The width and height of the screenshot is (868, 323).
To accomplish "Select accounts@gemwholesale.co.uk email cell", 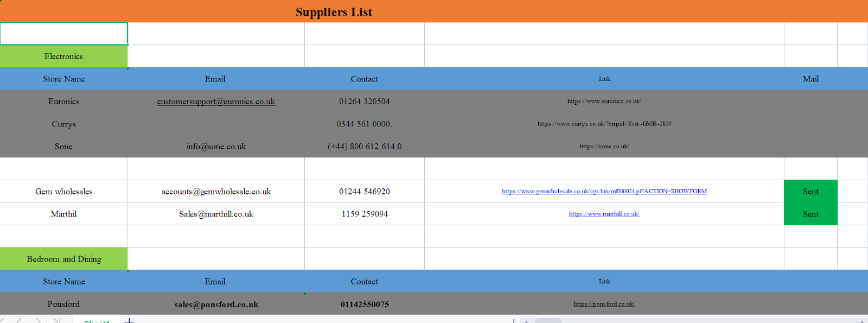I will pyautogui.click(x=216, y=192).
